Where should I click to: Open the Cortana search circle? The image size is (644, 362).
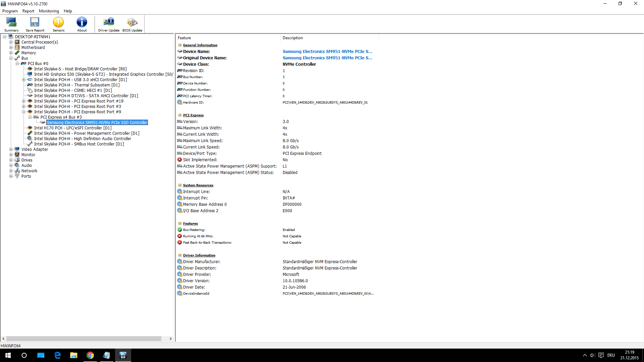24,355
